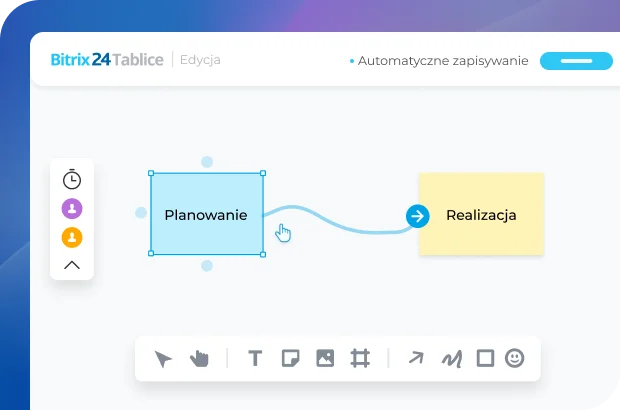
Task: Click the Bitrix24 Tablice logo
Action: point(107,60)
